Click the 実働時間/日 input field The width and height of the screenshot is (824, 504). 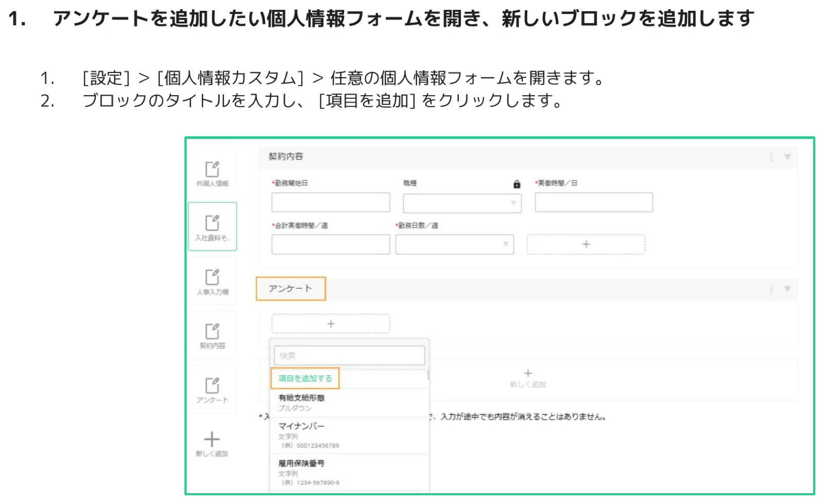tap(594, 202)
